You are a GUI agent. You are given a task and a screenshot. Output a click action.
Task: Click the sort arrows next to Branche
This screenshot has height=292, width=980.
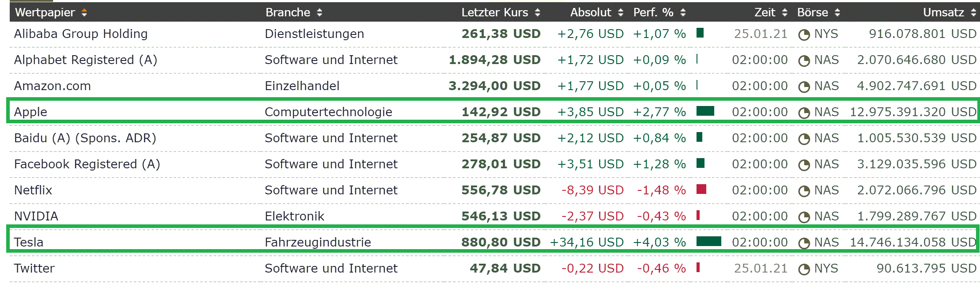click(x=319, y=12)
